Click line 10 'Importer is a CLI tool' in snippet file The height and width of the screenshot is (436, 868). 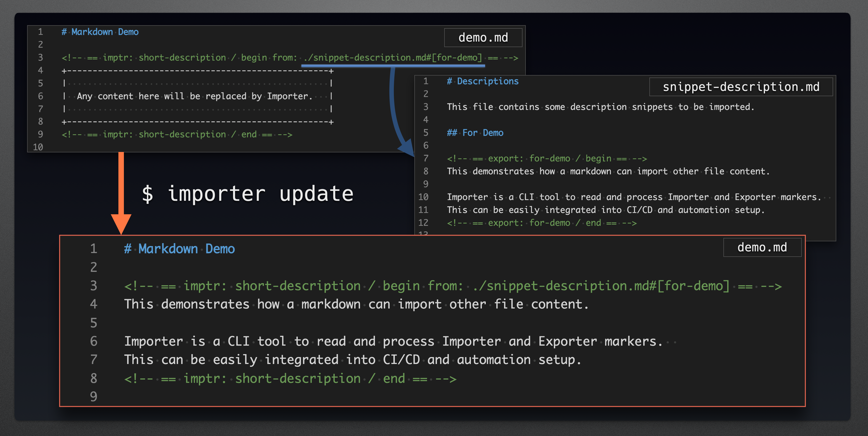(634, 197)
